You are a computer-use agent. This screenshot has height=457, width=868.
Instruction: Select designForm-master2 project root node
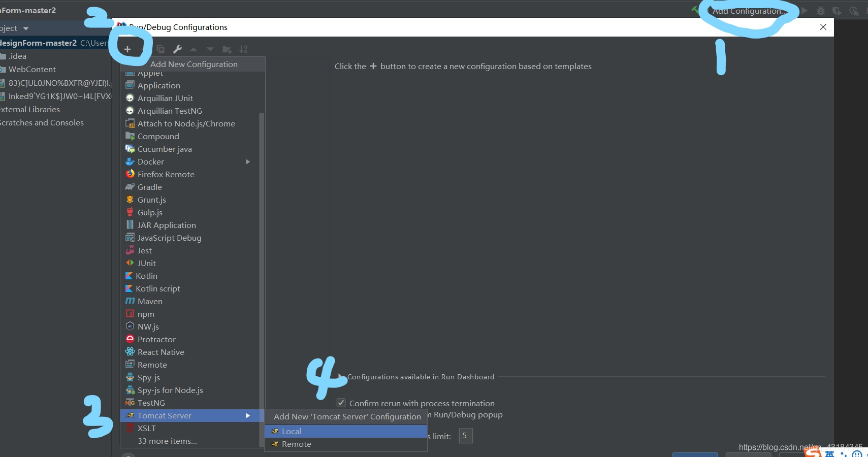click(x=55, y=43)
